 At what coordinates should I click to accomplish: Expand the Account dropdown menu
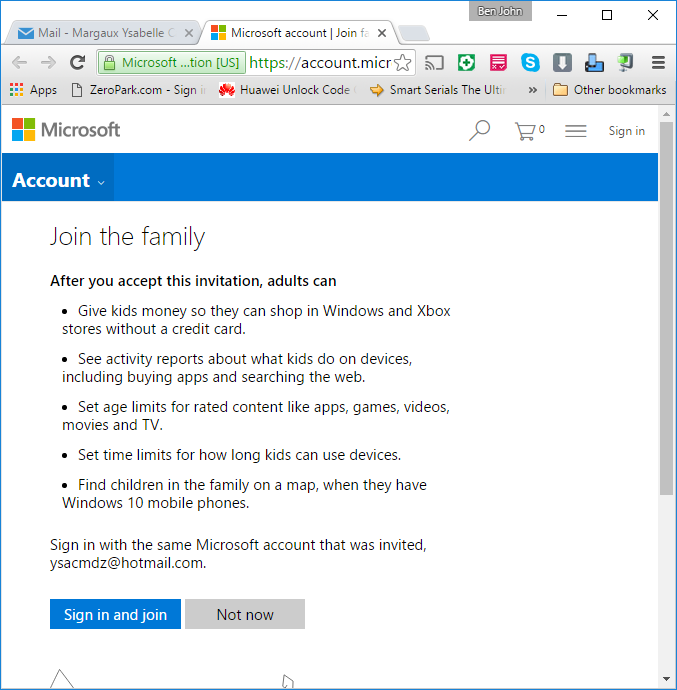[58, 181]
